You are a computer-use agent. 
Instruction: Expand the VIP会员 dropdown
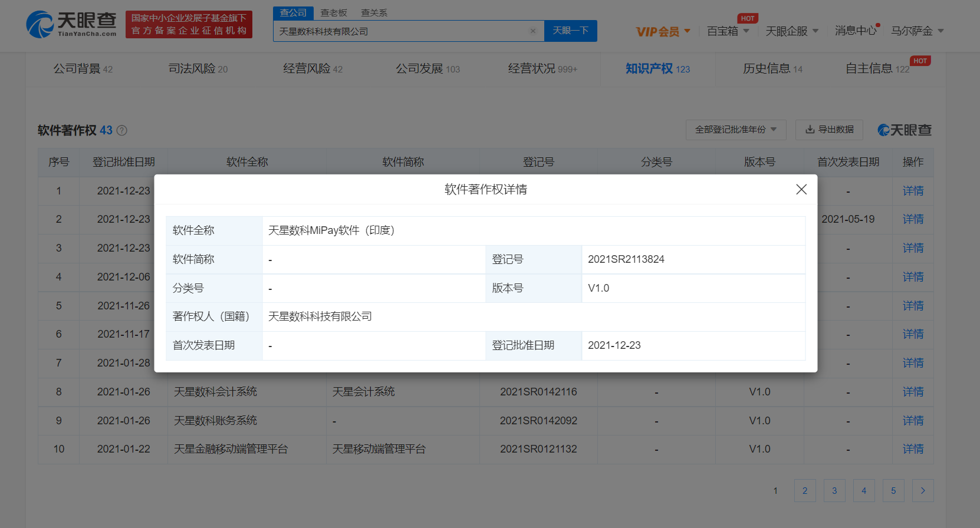tap(663, 31)
